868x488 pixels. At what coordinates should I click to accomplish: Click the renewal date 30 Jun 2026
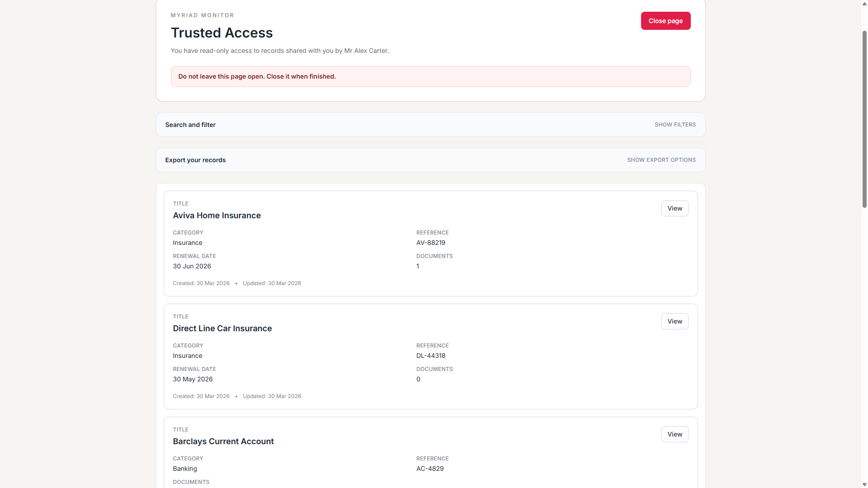(x=192, y=266)
